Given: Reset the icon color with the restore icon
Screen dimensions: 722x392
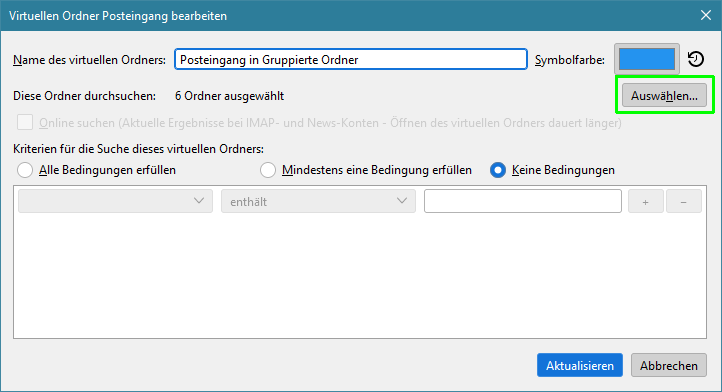Looking at the screenshot, I should [696, 59].
